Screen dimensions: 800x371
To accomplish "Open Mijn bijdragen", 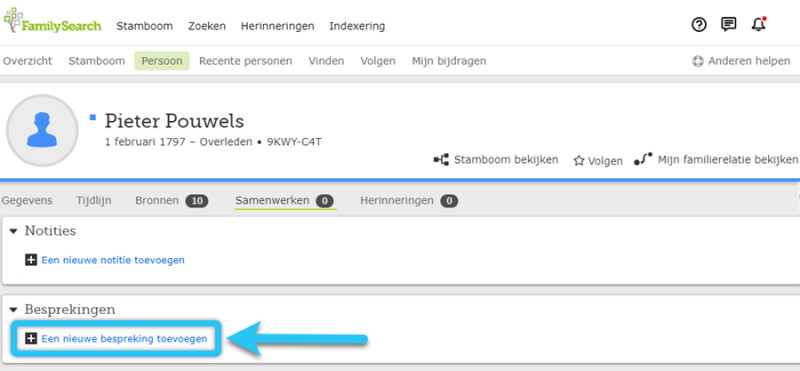I will [449, 61].
